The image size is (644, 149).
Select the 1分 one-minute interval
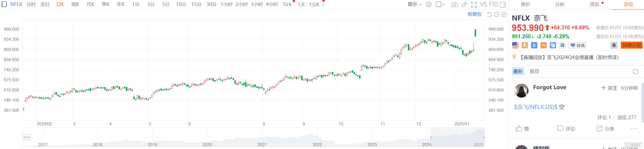coord(136,4)
